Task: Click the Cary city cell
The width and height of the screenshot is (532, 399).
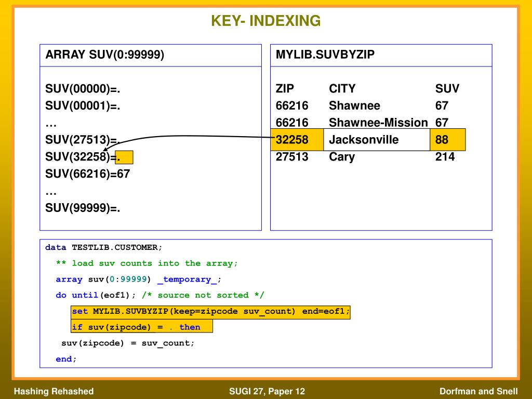Action: pyautogui.click(x=342, y=157)
